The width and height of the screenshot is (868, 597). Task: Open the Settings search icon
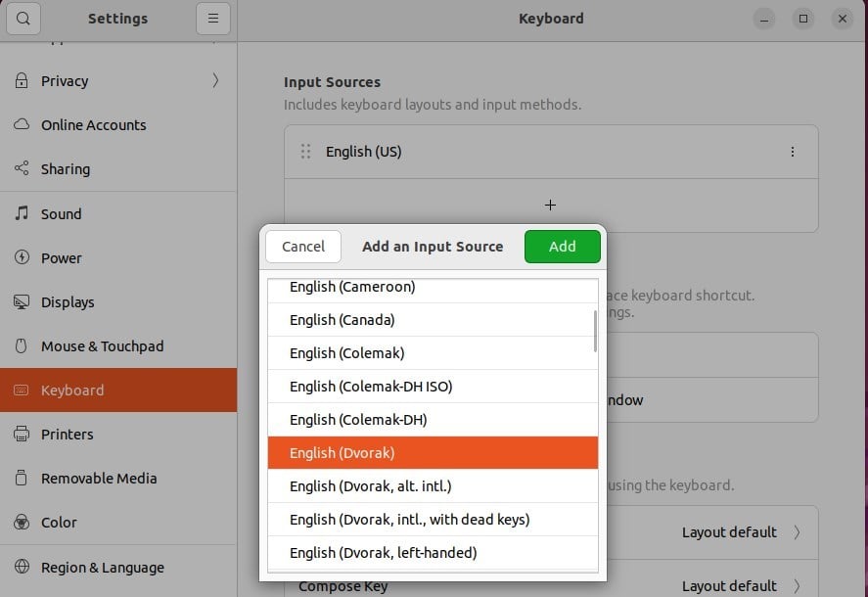(x=23, y=19)
